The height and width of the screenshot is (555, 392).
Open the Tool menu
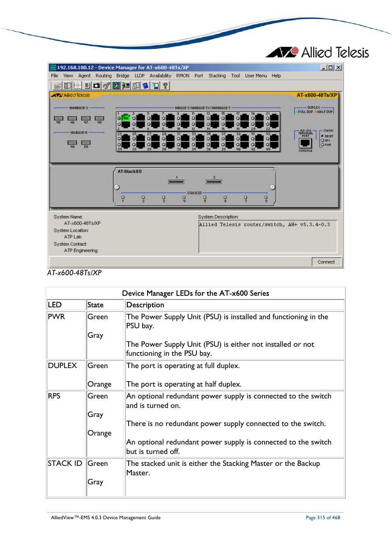[235, 76]
